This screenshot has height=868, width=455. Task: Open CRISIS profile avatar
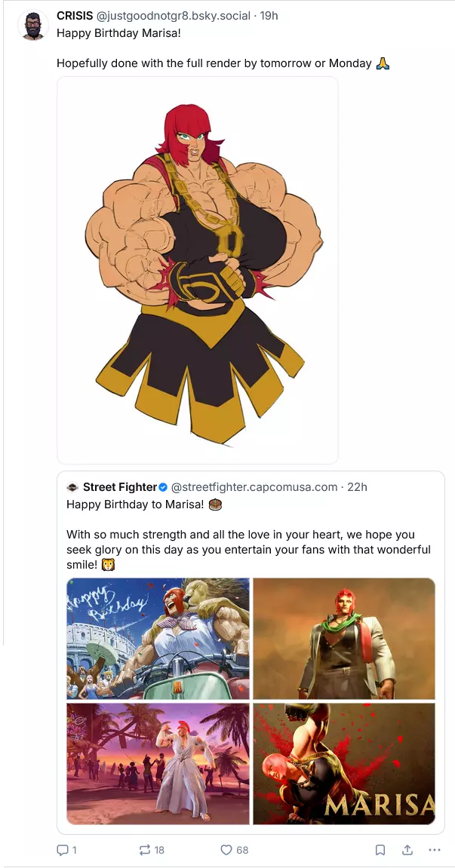33,25
